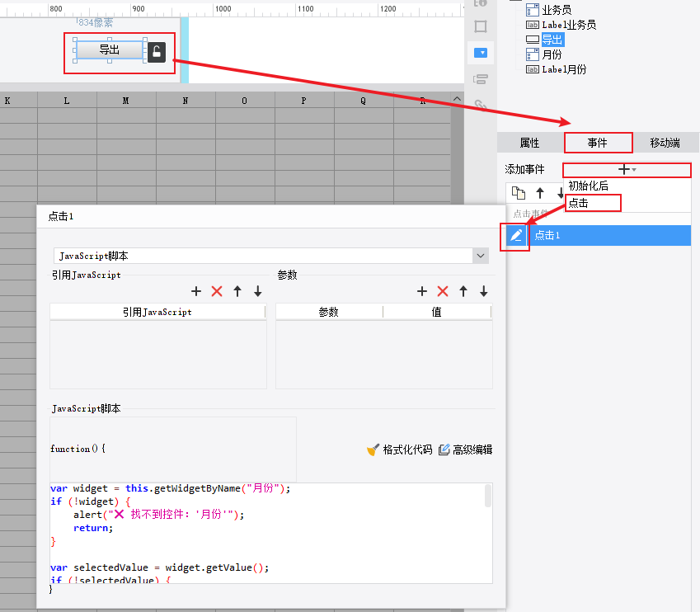Move referenced JavaScript entry up
Image resolution: width=700 pixels, height=612 pixels.
tap(237, 292)
